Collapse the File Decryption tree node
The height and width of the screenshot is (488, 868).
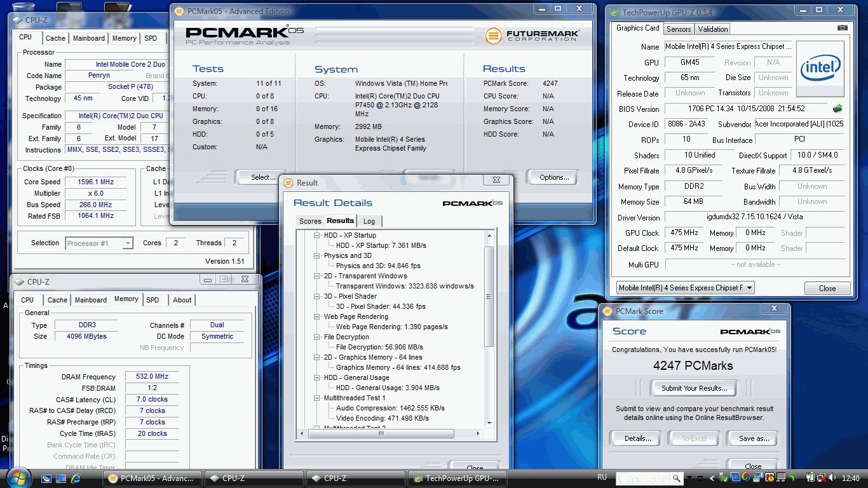click(x=316, y=337)
